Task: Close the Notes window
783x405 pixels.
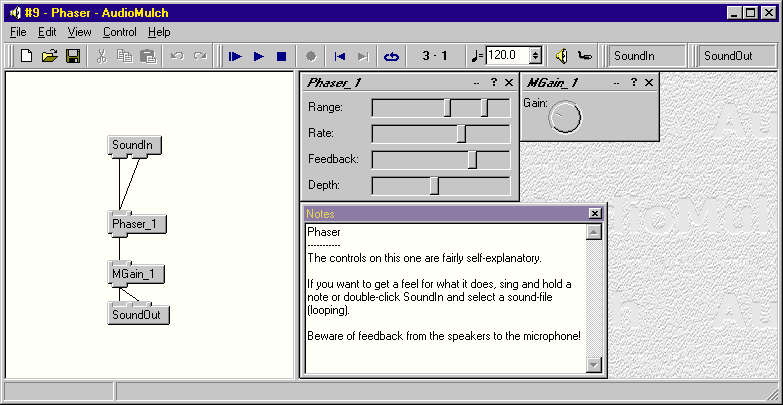Action: click(595, 214)
